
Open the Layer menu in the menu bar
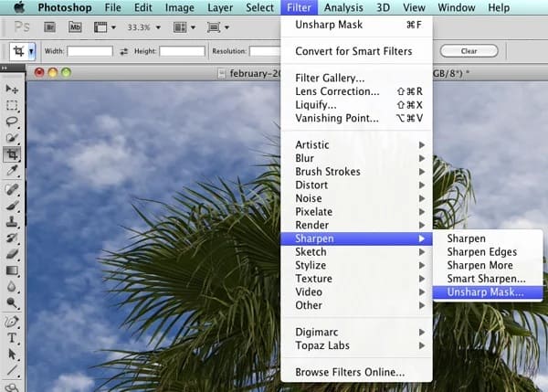(x=220, y=7)
